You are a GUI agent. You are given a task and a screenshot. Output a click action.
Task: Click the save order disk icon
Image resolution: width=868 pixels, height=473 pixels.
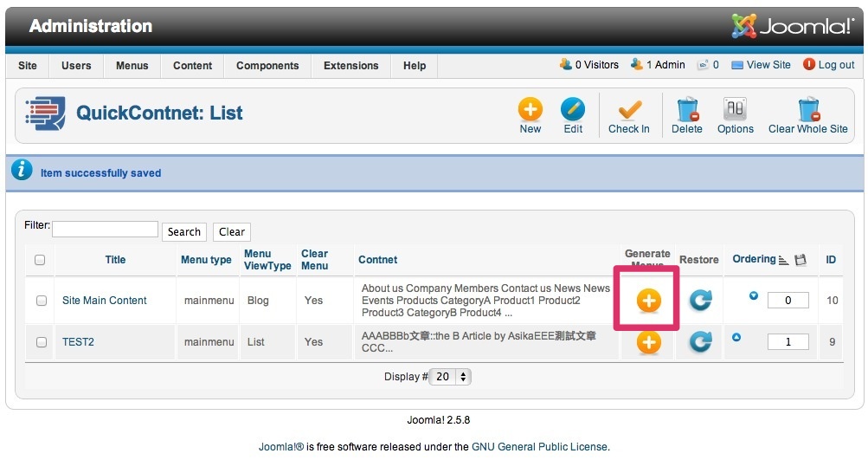800,260
